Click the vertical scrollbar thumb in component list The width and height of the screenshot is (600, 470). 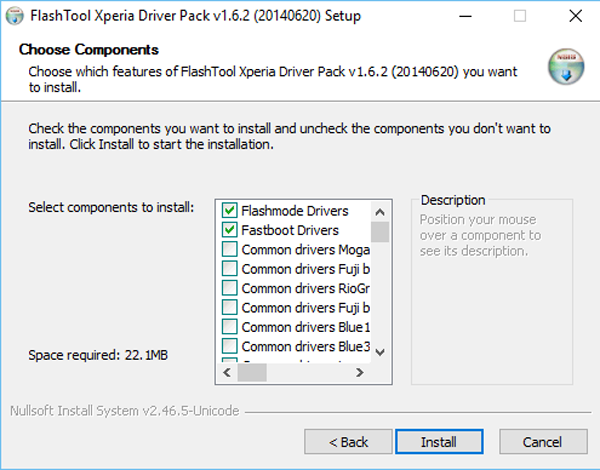(380, 232)
